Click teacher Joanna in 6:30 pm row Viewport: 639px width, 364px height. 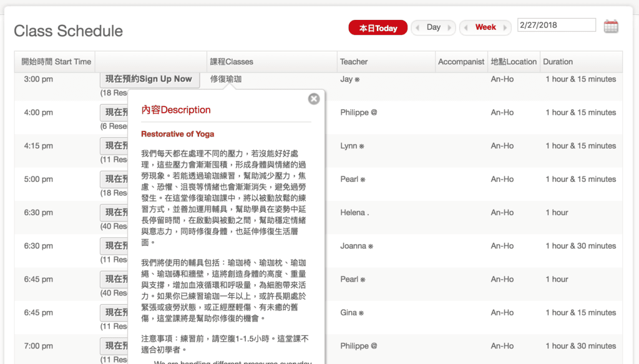click(x=353, y=246)
